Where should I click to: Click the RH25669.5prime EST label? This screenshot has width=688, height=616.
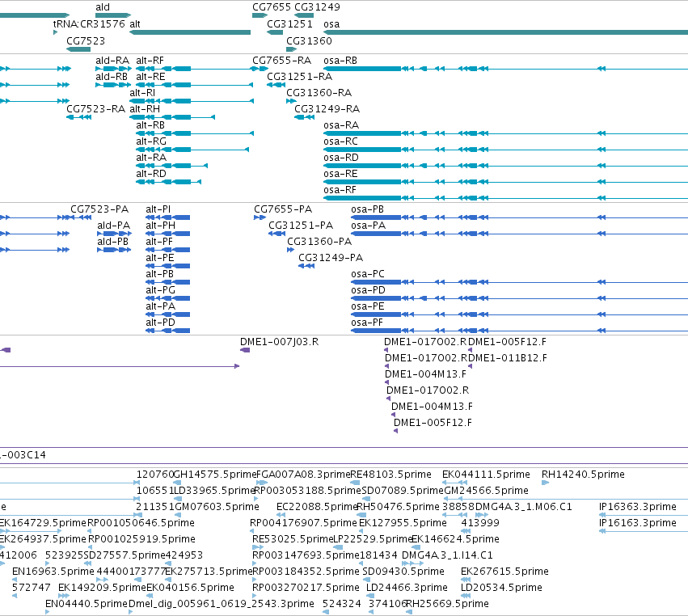click(x=448, y=604)
